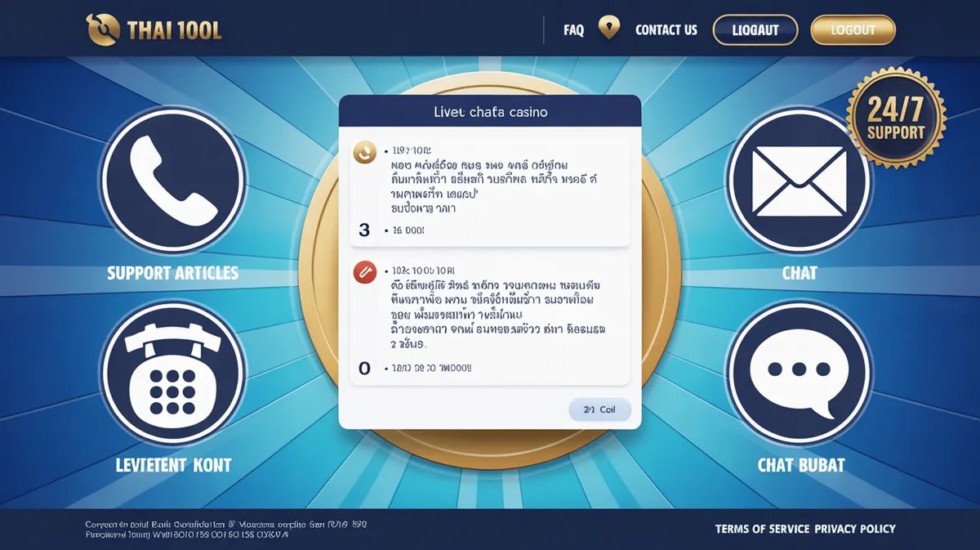
Task: Click the gold avatar on first chat message
Action: point(364,151)
